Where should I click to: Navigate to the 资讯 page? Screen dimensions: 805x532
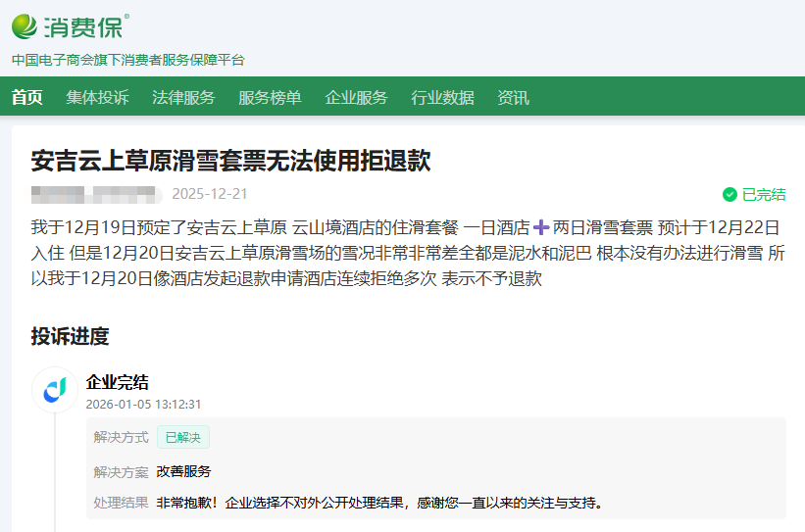tap(513, 98)
